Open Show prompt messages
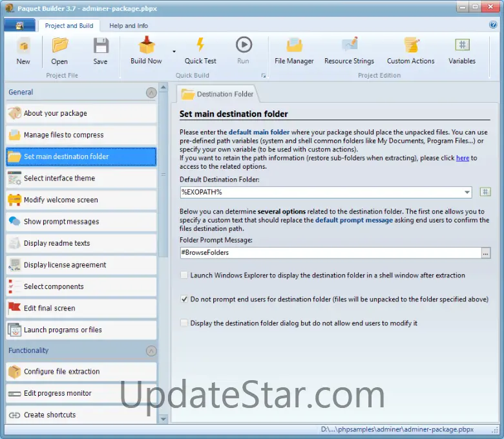 point(81,222)
